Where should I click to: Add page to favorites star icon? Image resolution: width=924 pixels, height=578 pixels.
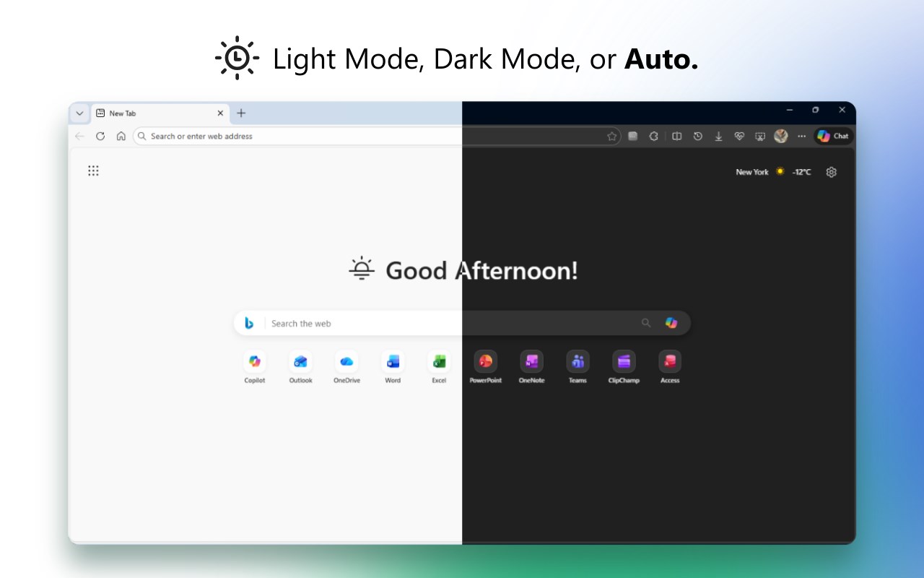pos(611,136)
